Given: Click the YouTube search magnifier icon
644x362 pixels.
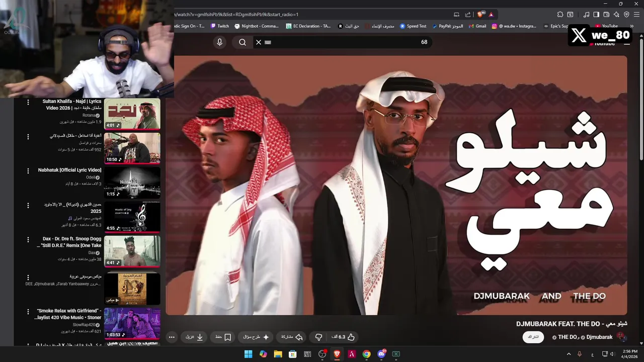Looking at the screenshot, I should point(243,42).
